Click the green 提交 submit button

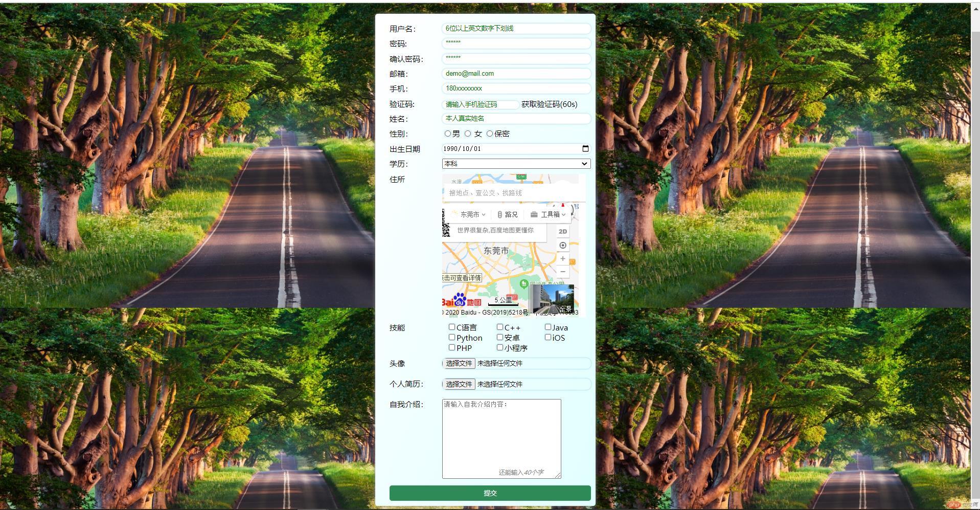[490, 493]
